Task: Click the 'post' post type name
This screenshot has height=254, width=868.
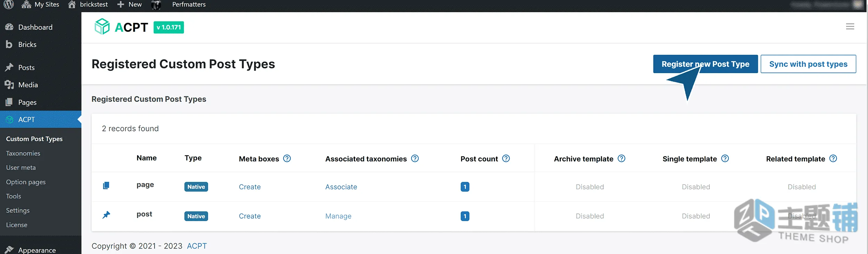Action: (x=144, y=214)
